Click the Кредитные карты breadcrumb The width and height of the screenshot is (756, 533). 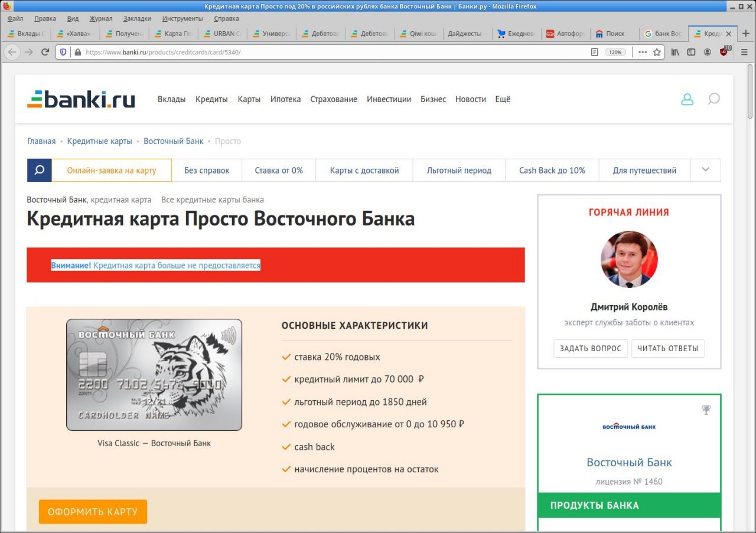99,141
